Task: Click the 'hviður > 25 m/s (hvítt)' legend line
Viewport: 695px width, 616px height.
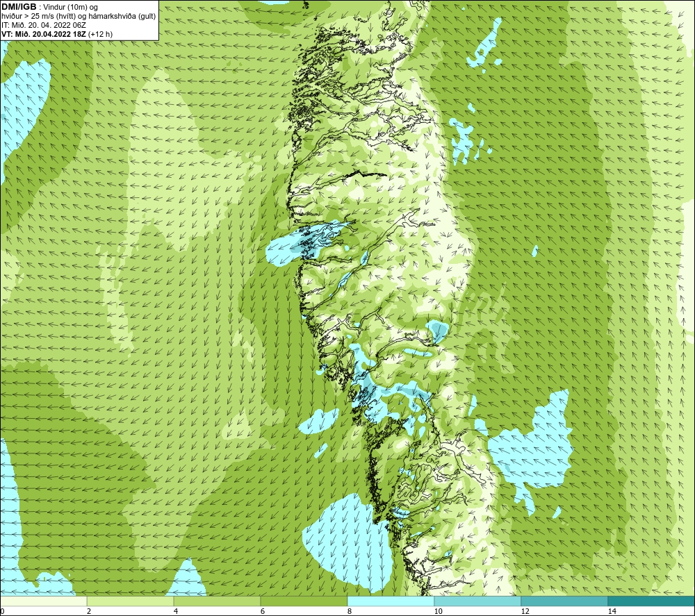Action: (39, 16)
